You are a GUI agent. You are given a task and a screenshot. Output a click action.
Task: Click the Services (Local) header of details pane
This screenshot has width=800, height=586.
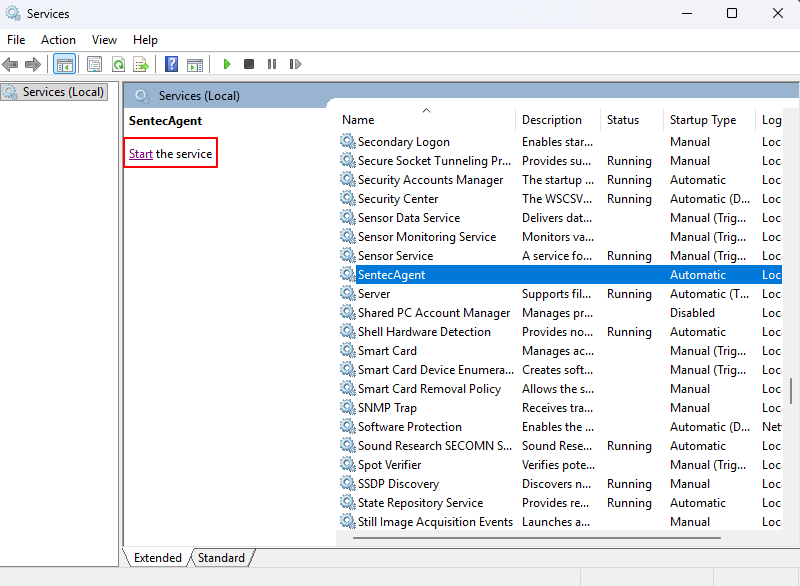[x=199, y=95]
